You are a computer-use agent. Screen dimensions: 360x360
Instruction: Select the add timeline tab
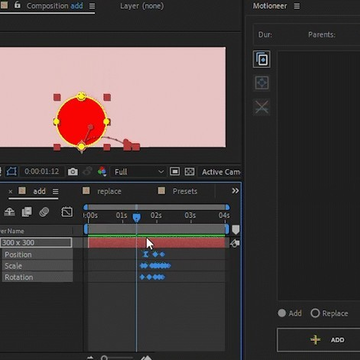(x=39, y=191)
